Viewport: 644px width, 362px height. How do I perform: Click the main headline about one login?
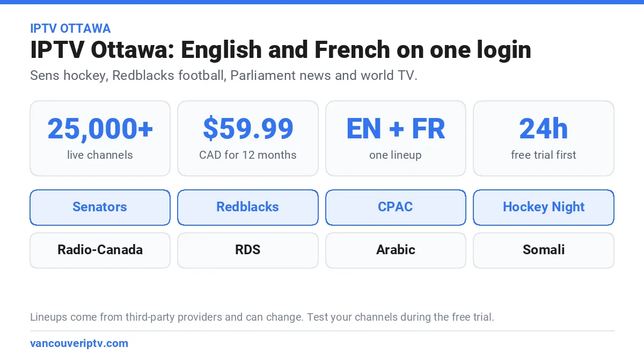(281, 50)
